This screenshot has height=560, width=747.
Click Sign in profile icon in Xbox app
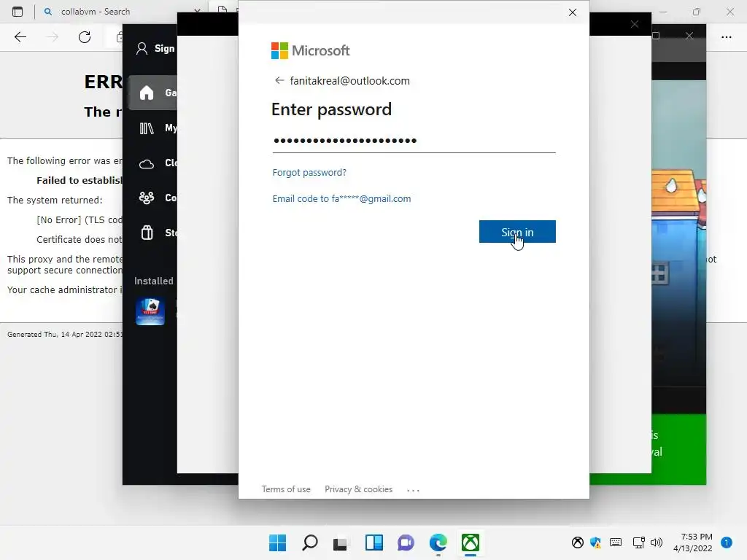pyautogui.click(x=142, y=49)
